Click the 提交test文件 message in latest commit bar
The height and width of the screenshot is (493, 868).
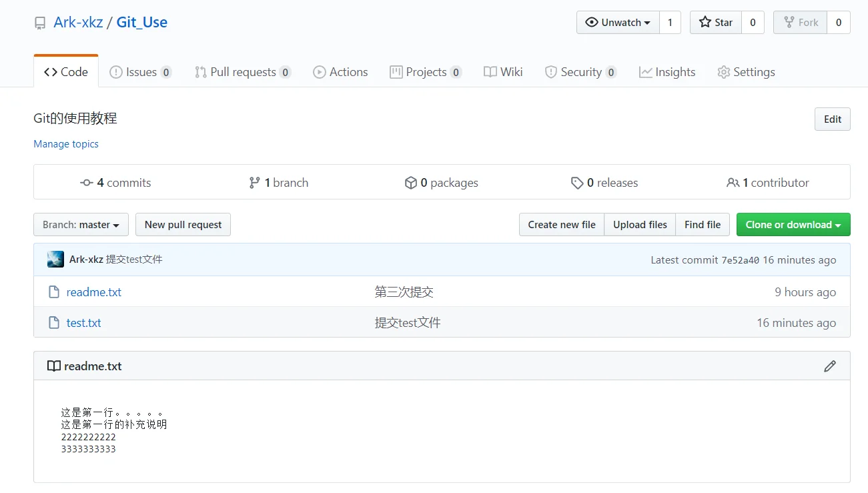pos(134,260)
